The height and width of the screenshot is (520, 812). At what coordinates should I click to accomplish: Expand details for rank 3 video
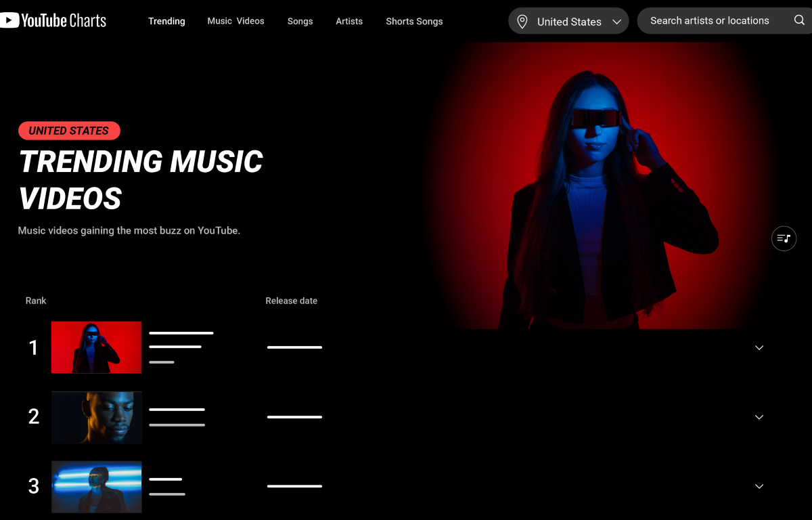click(x=759, y=486)
